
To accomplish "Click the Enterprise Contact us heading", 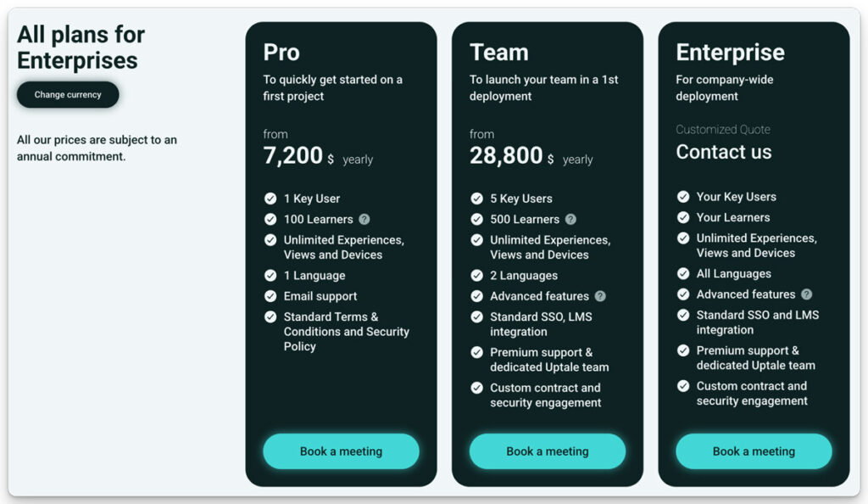I will click(724, 152).
